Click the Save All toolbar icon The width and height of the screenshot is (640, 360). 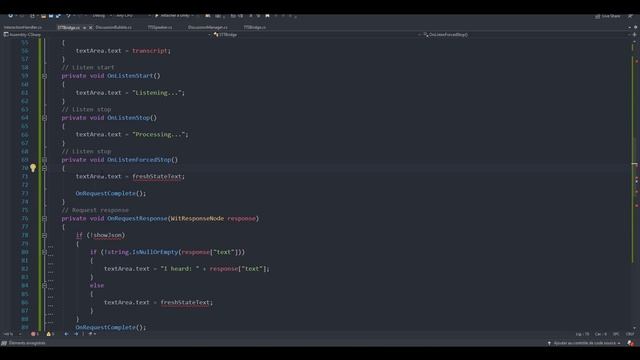(58, 16)
